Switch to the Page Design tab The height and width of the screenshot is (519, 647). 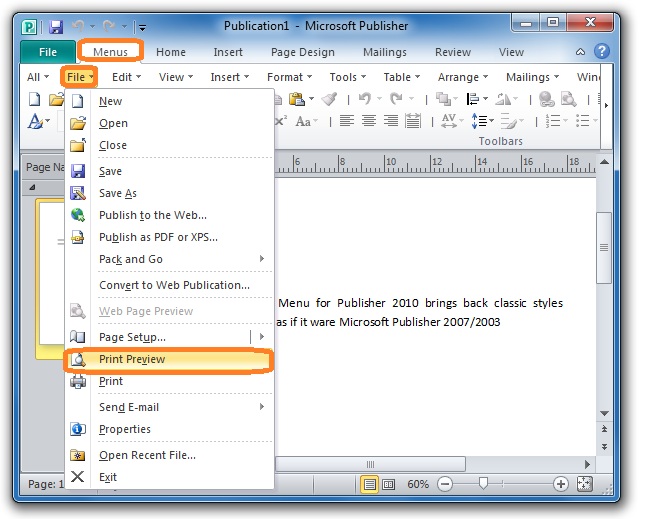302,52
